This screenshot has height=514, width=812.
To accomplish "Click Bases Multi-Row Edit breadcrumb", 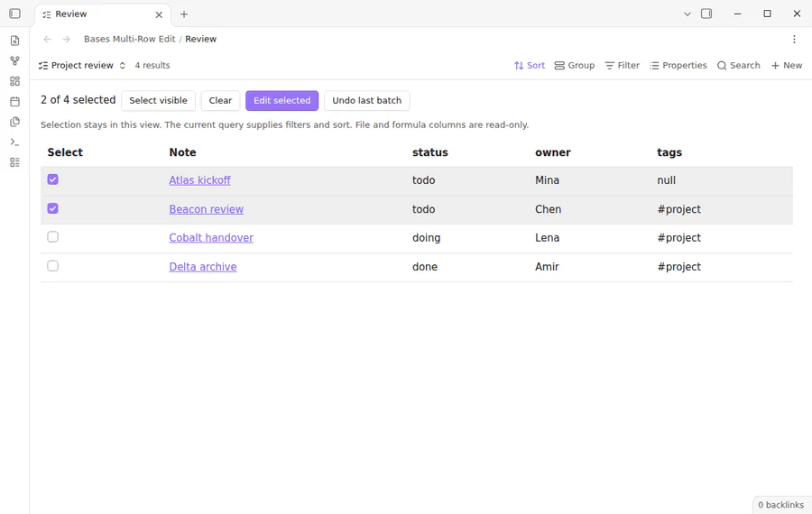I will [129, 39].
